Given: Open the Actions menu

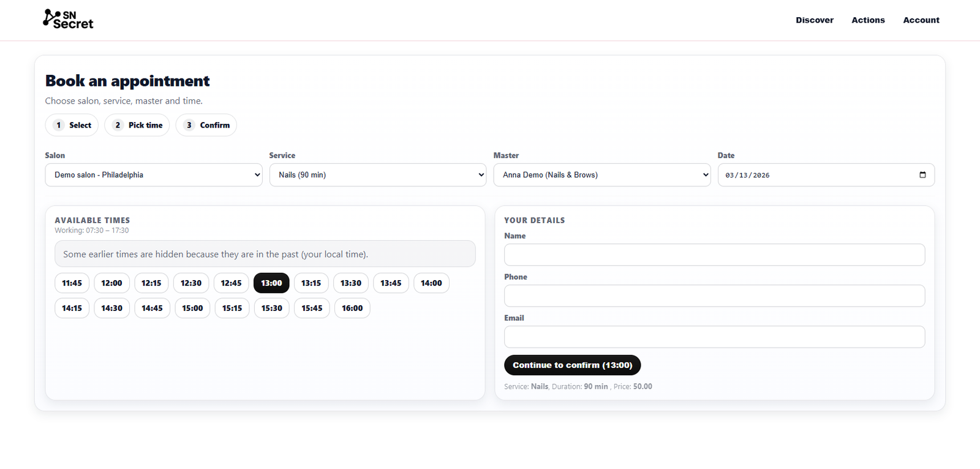Looking at the screenshot, I should [x=868, y=20].
